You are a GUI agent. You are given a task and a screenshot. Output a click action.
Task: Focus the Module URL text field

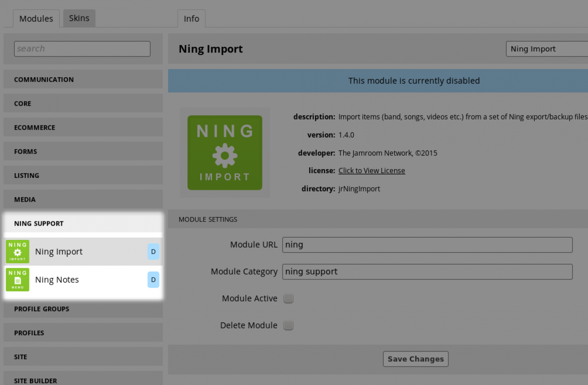pyautogui.click(x=427, y=245)
